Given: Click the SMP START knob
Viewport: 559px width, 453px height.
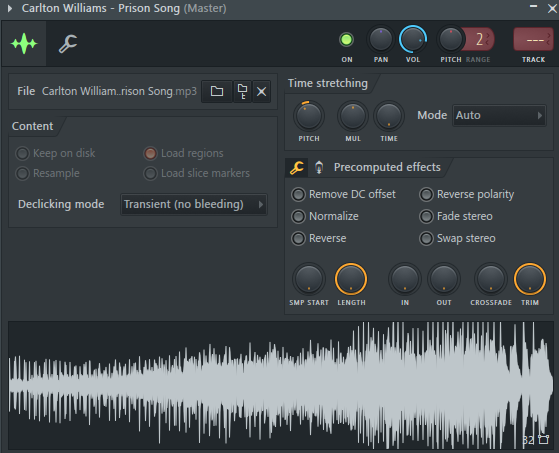Looking at the screenshot, I should (x=309, y=279).
